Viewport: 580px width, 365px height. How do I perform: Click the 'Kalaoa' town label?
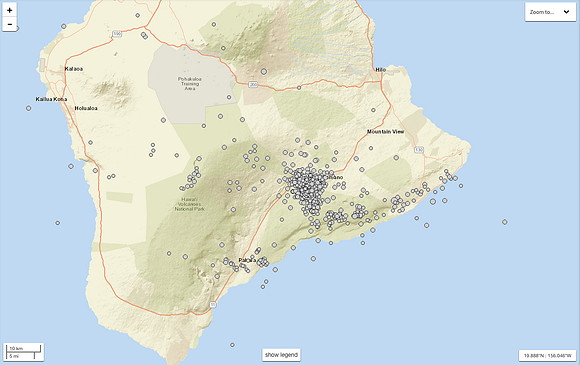[x=74, y=69]
